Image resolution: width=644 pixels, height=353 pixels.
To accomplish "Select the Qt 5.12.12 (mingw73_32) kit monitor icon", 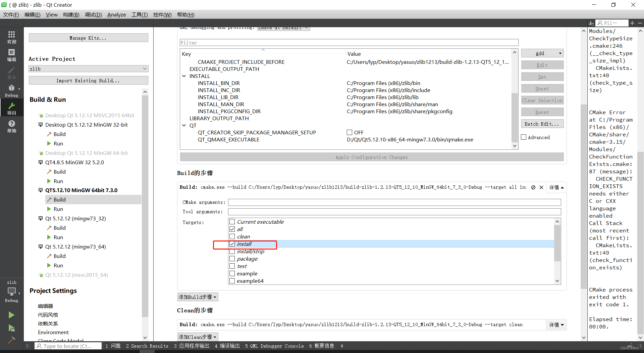I will pos(41,218).
